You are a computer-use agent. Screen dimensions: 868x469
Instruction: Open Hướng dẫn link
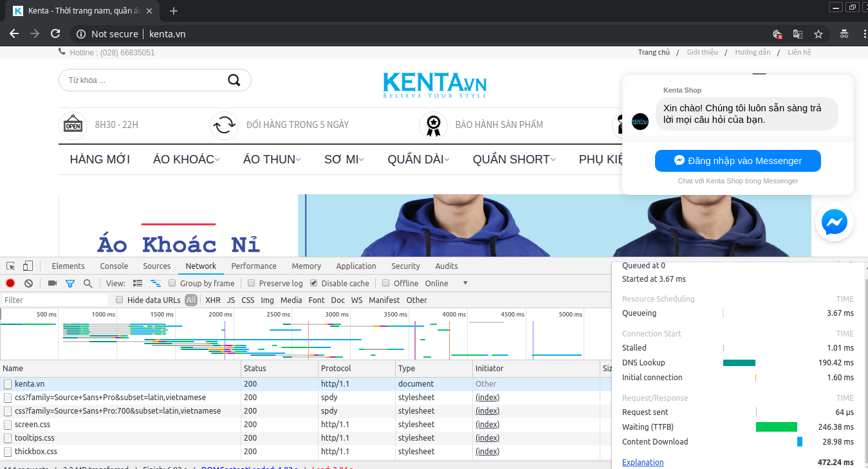[x=752, y=52]
